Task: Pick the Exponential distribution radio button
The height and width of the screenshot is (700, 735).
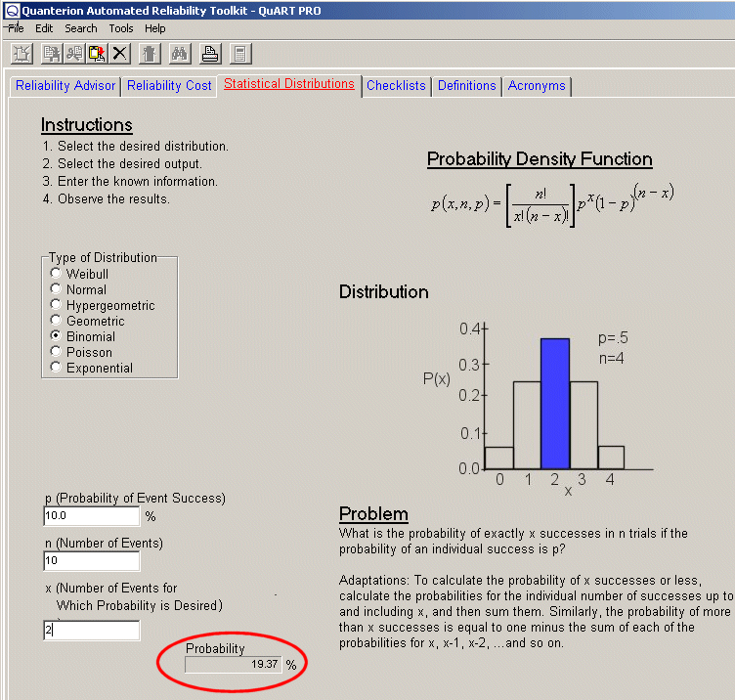Action: tap(56, 368)
